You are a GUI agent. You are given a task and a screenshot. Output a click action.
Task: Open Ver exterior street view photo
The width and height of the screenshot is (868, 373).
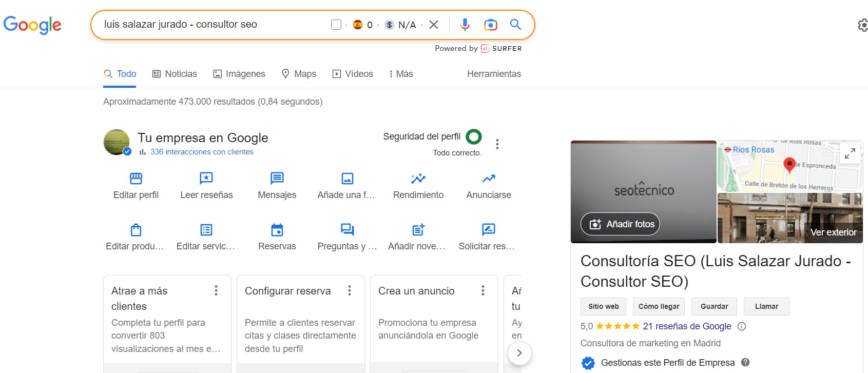(790, 218)
